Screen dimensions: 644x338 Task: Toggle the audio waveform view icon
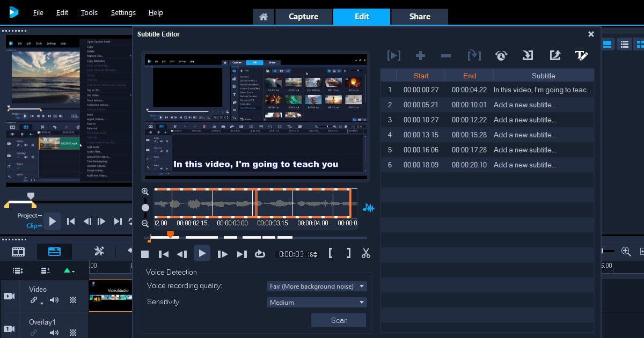pos(368,208)
